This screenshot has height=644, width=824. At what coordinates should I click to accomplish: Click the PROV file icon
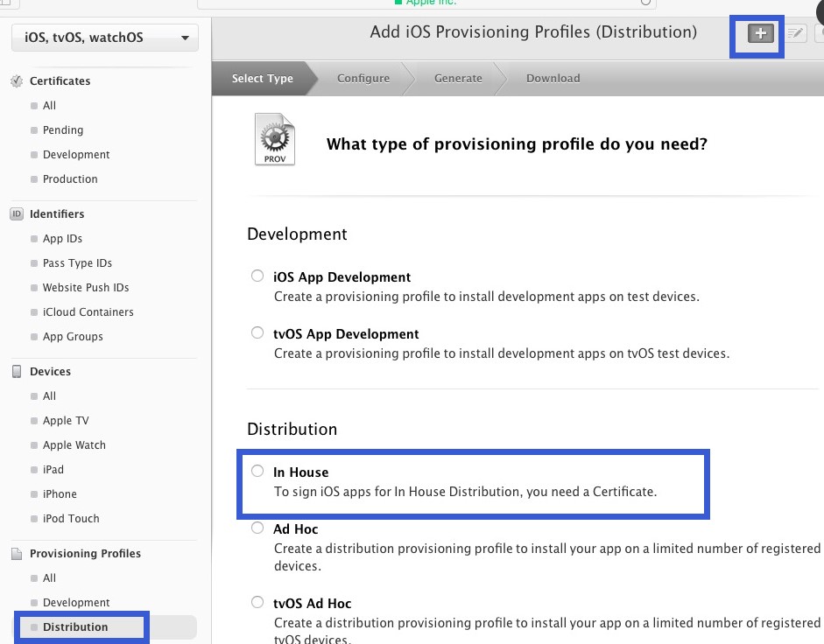pos(275,140)
